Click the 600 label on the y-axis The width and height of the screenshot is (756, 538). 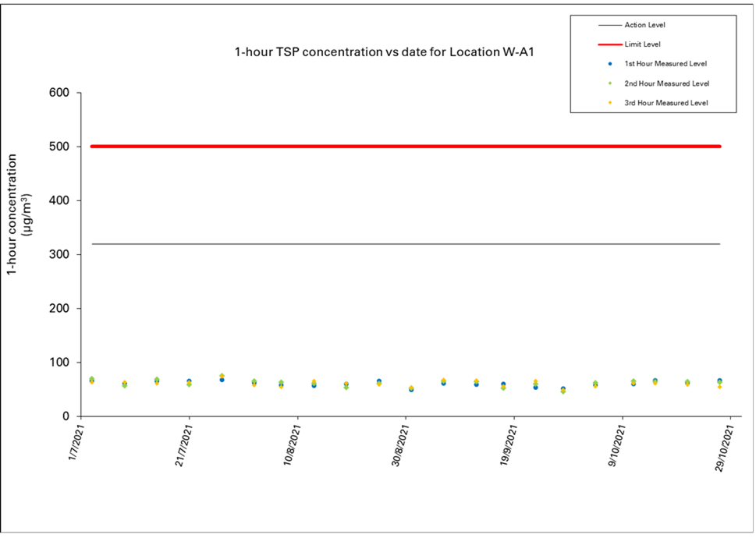pyautogui.click(x=59, y=93)
